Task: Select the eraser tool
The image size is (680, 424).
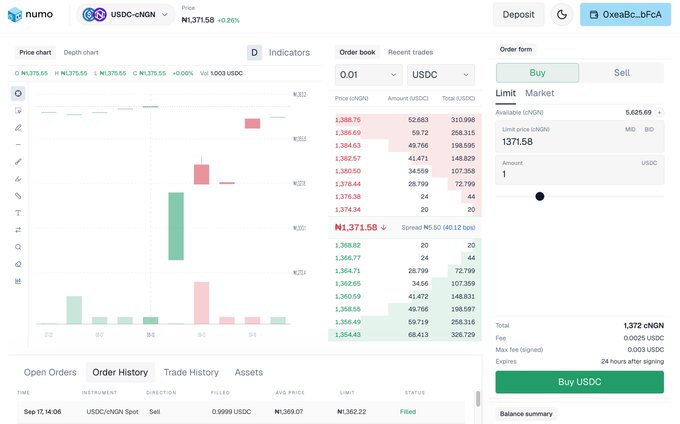Action: pyautogui.click(x=18, y=264)
